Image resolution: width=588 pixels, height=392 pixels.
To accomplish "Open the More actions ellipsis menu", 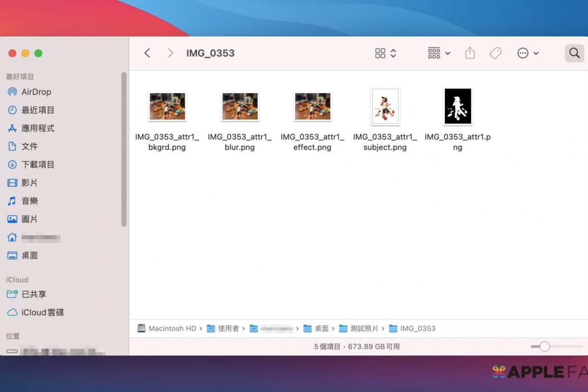I will click(528, 53).
